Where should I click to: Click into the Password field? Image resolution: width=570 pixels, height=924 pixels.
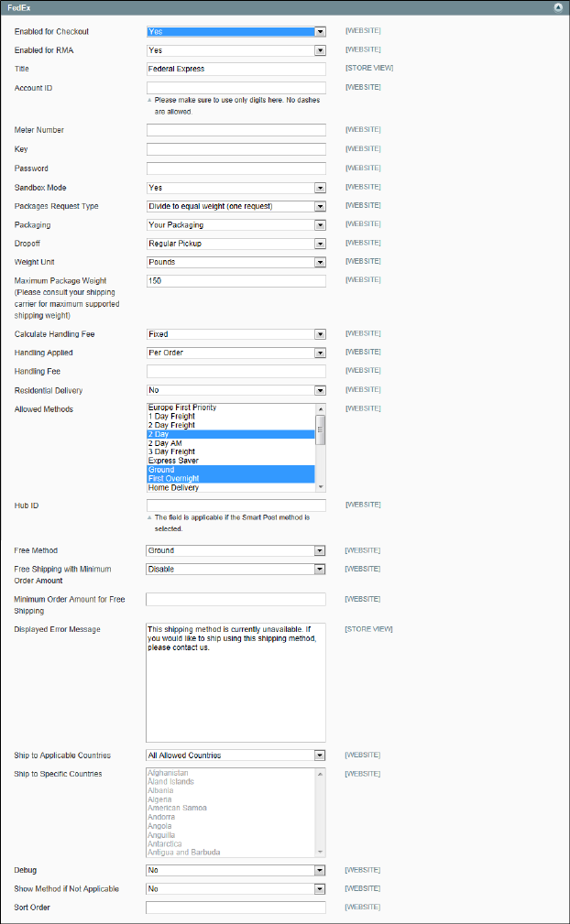click(236, 168)
